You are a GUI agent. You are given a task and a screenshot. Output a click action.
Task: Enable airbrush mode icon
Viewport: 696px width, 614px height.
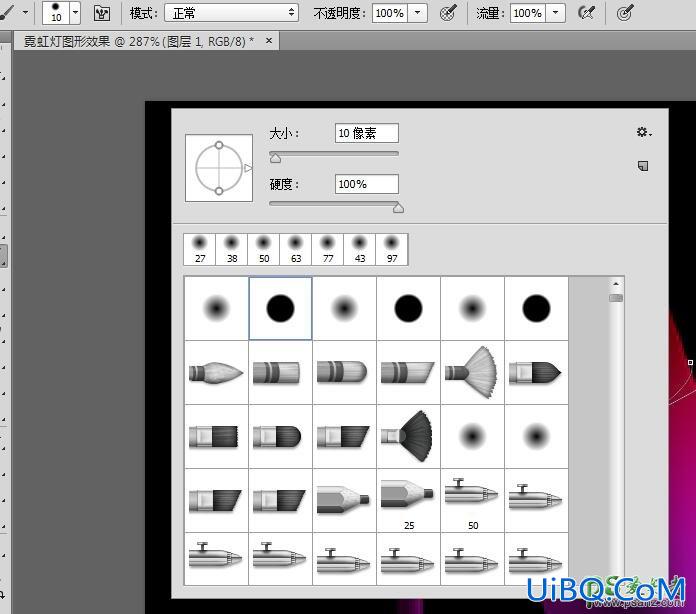[586, 13]
